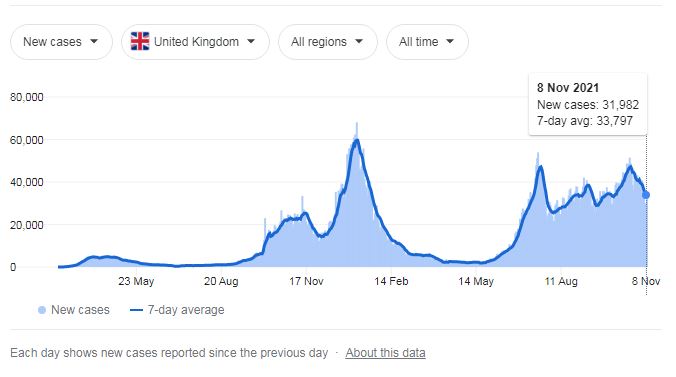Click the 7-day average legend line icon

(x=136, y=310)
